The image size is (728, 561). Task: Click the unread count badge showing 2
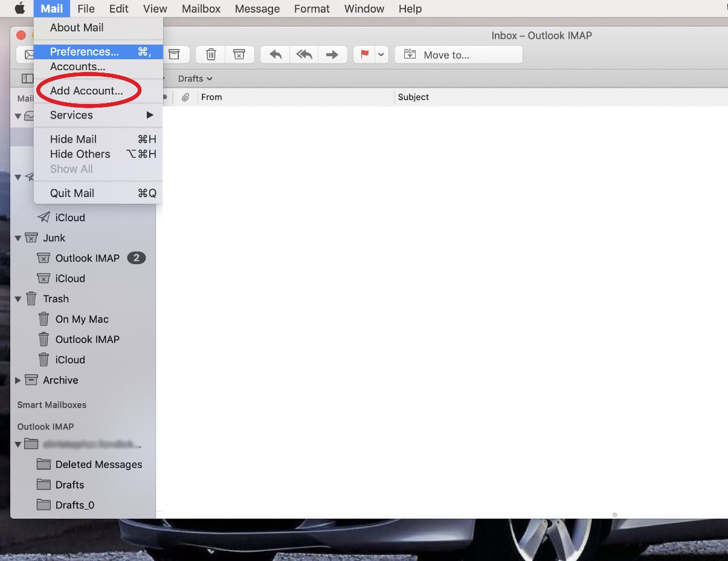pyautogui.click(x=137, y=258)
